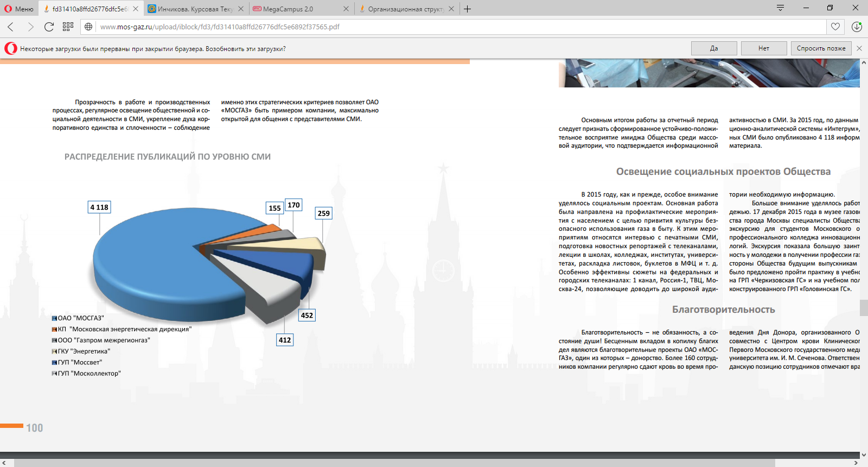Dismiss the downloads notification bar
This screenshot has width=868, height=467.
click(x=859, y=48)
